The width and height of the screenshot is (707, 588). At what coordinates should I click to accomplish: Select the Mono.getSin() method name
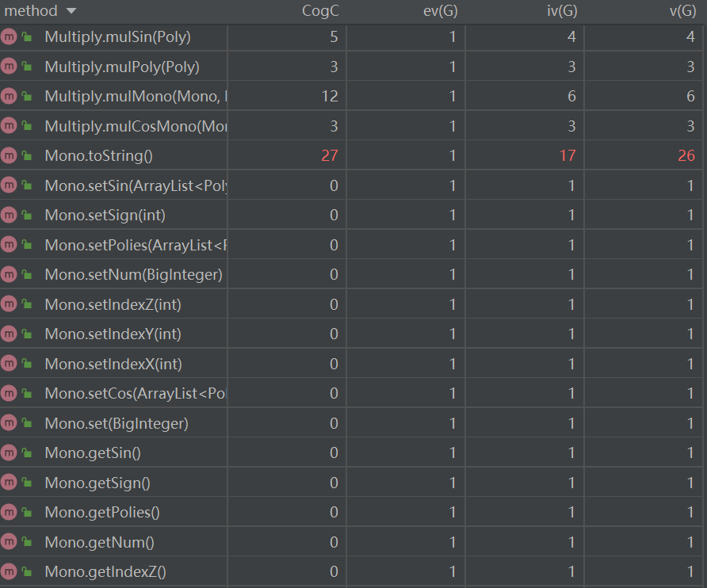93,453
